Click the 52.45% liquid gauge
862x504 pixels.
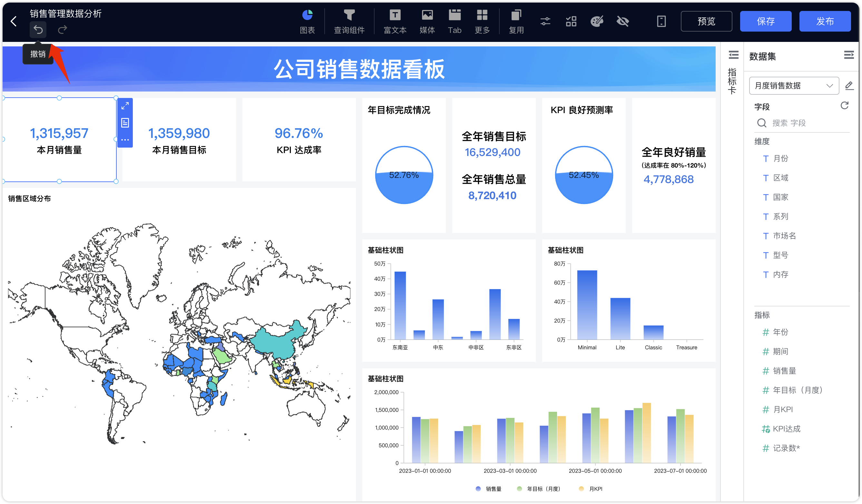583,175
